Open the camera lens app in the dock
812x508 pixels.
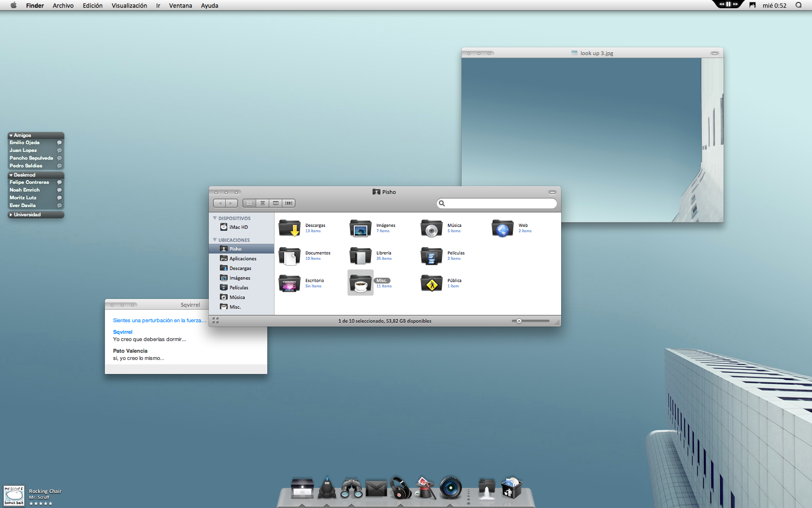[x=450, y=488]
